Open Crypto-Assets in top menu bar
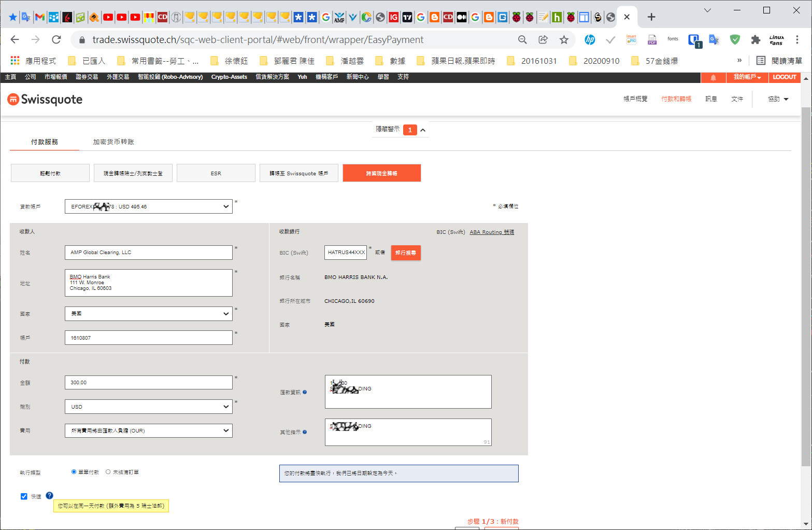The height and width of the screenshot is (530, 812). [229, 77]
